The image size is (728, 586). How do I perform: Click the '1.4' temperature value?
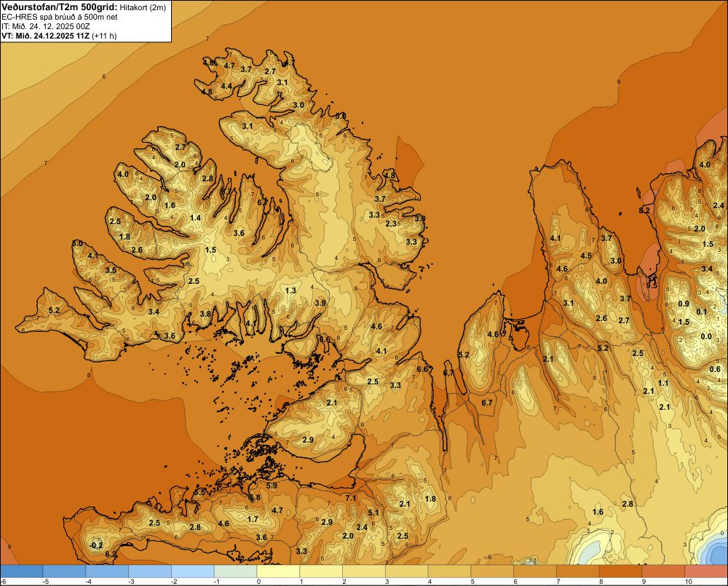195,218
